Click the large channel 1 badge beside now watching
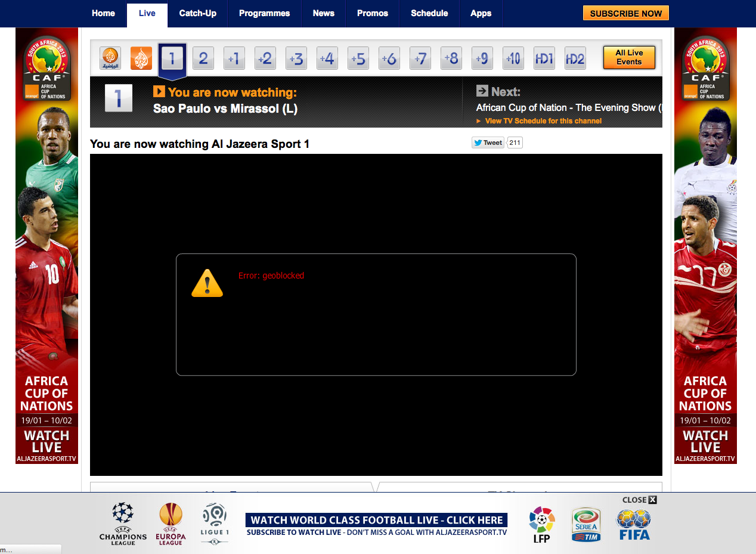The width and height of the screenshot is (756, 554). tap(119, 98)
